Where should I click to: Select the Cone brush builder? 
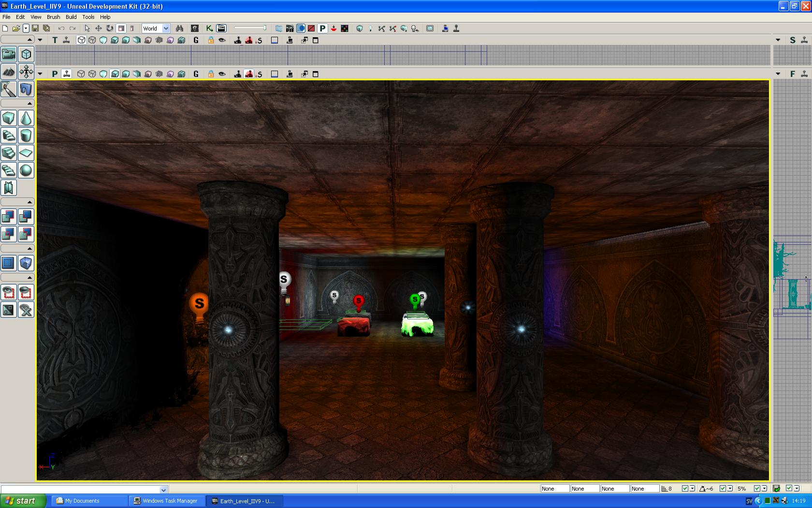click(x=26, y=118)
